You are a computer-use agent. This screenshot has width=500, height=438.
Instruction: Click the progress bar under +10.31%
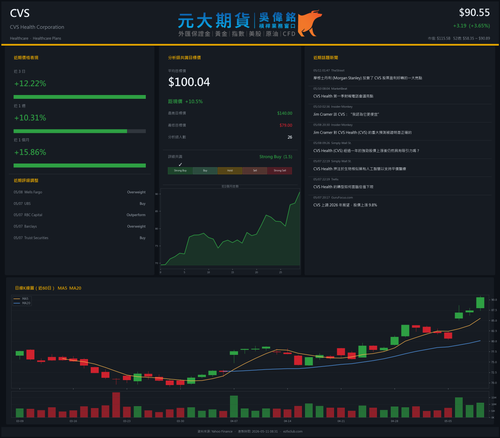click(x=80, y=131)
